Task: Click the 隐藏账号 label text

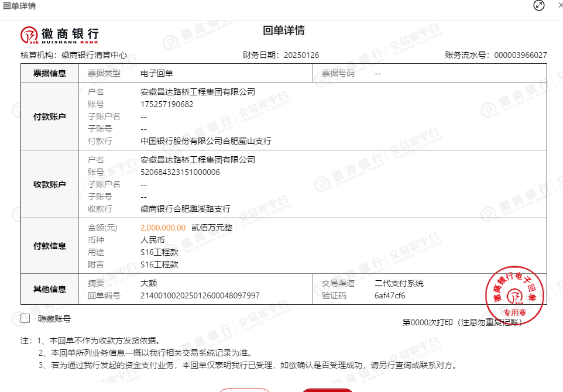Action: tap(54, 319)
